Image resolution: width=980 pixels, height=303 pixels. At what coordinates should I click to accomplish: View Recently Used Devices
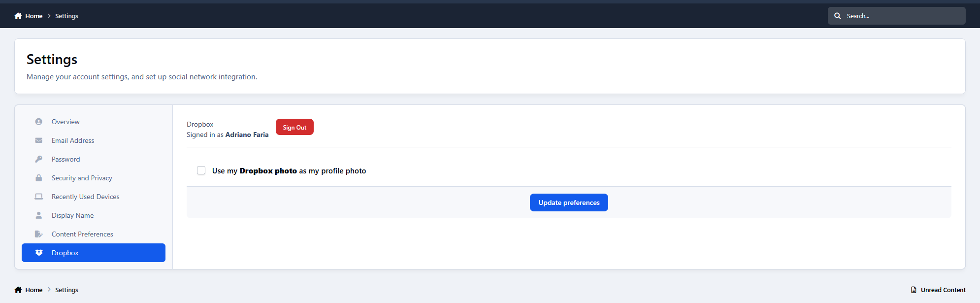[94, 197]
